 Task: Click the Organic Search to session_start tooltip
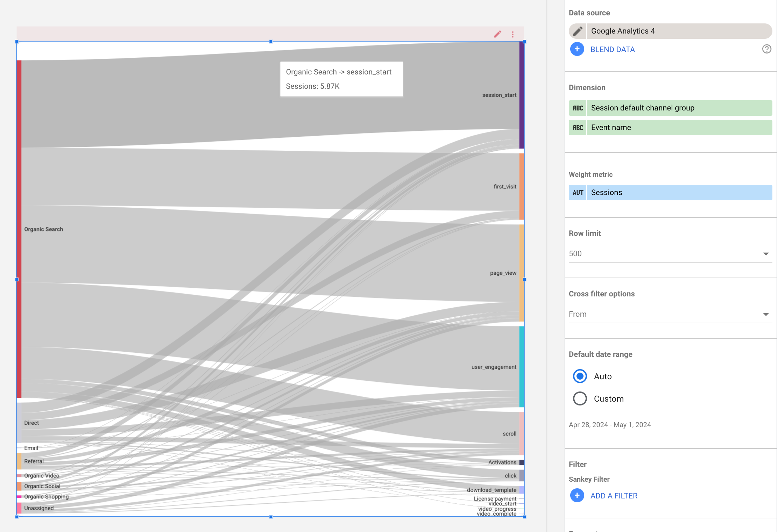341,79
